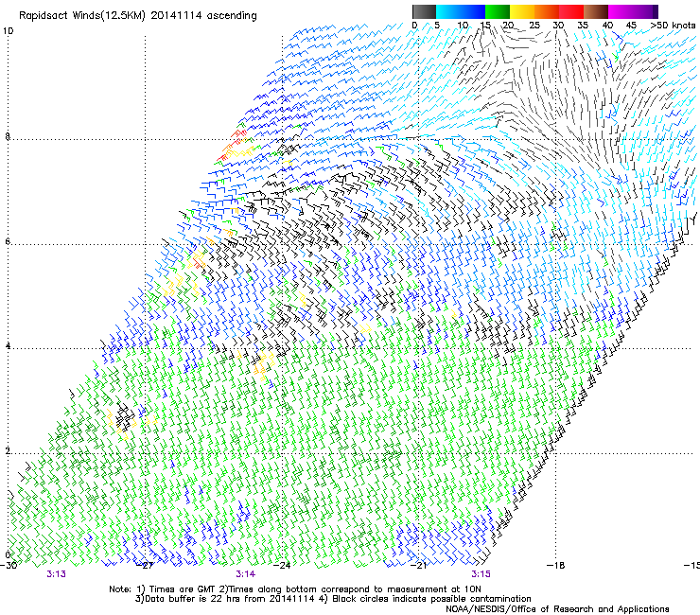Screen dimensions: 700x615
Task: Click the '3:13' time label
Action: [56, 574]
